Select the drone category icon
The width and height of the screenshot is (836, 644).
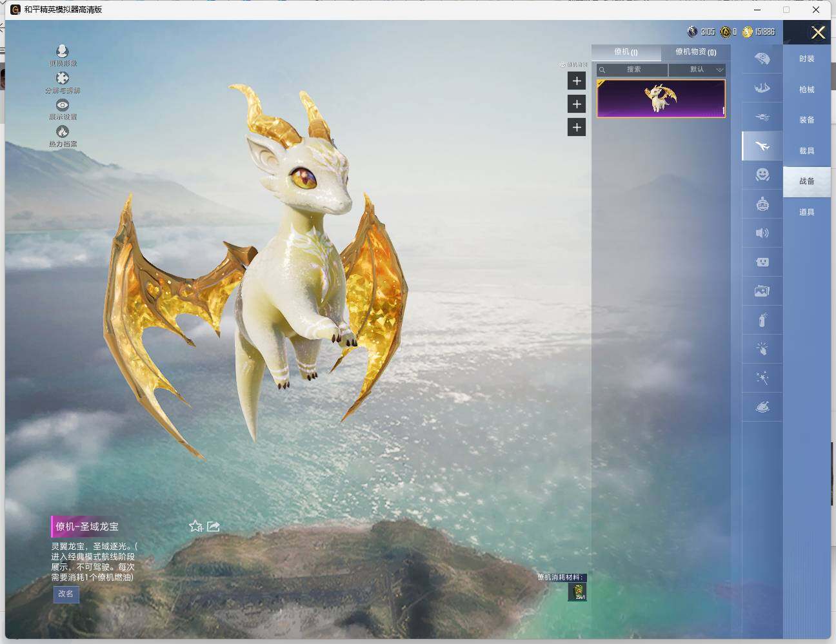(x=762, y=117)
